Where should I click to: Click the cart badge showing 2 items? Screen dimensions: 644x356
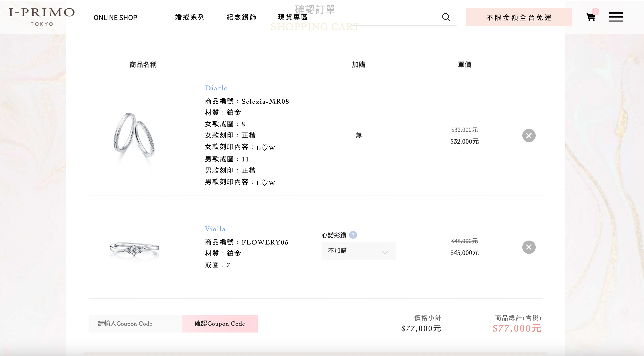pos(596,11)
